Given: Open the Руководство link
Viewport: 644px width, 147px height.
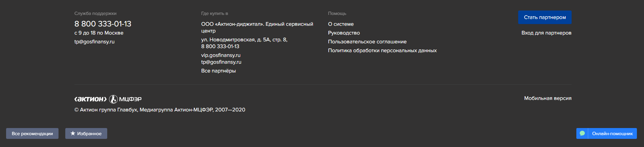Looking at the screenshot, I should point(344,33).
